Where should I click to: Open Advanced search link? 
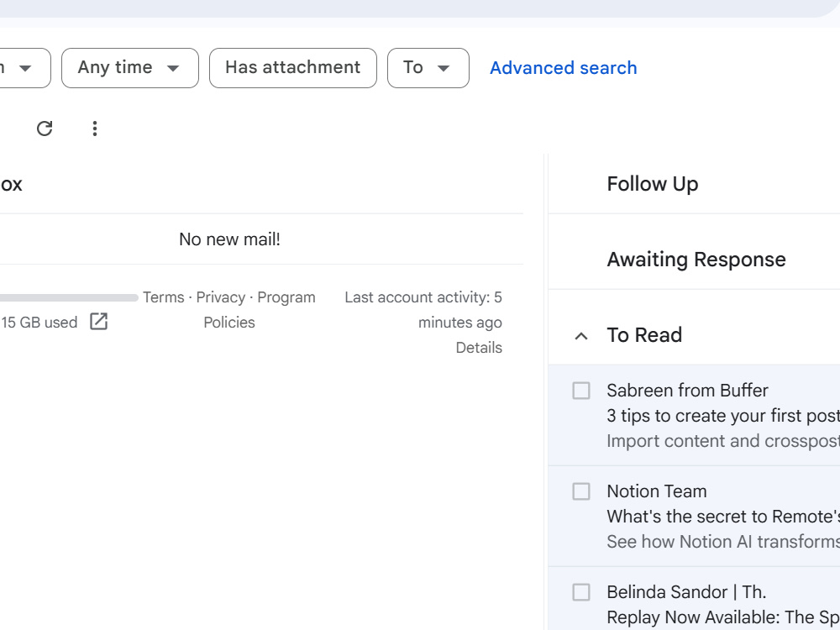pos(563,68)
